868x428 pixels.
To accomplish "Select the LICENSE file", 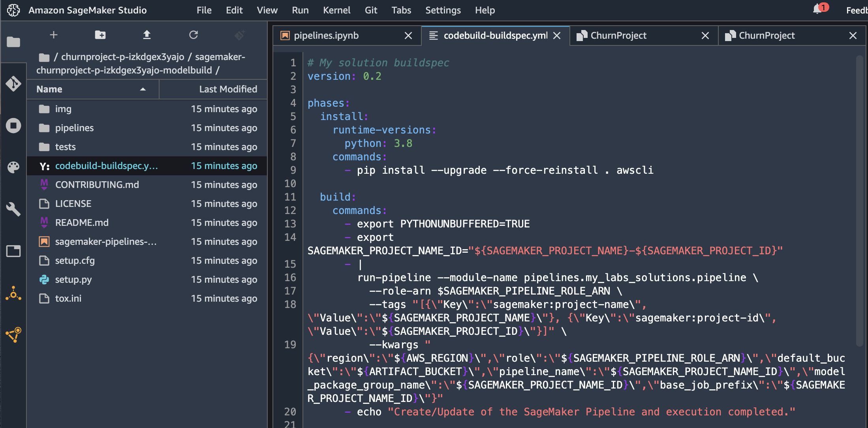I will (147, 204).
